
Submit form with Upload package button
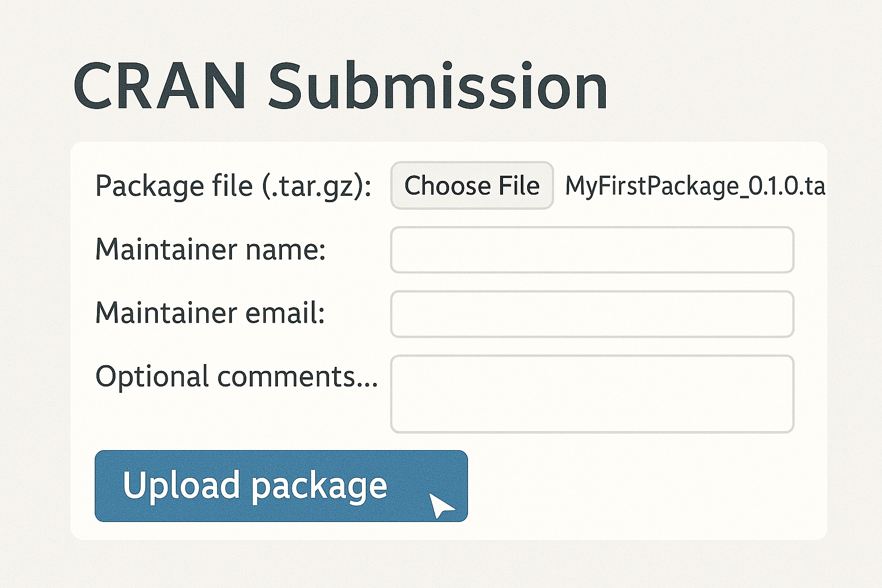pos(281,486)
